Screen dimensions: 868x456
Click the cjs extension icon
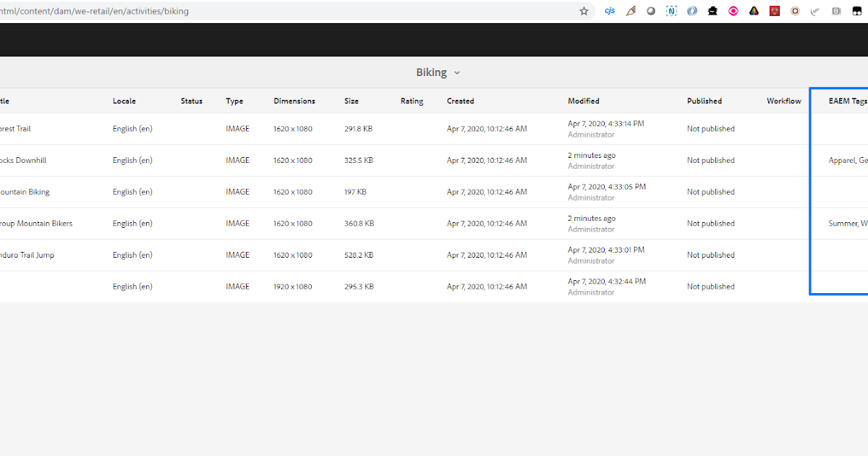(x=610, y=11)
